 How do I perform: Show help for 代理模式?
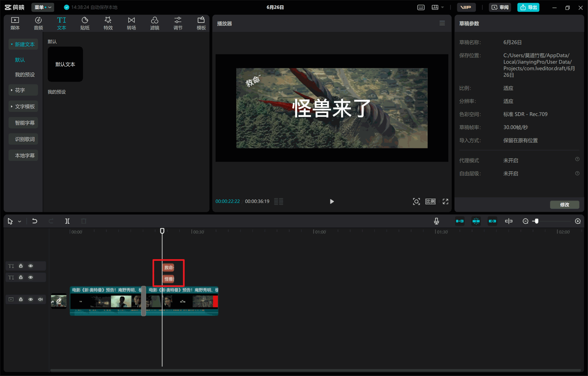coord(577,159)
